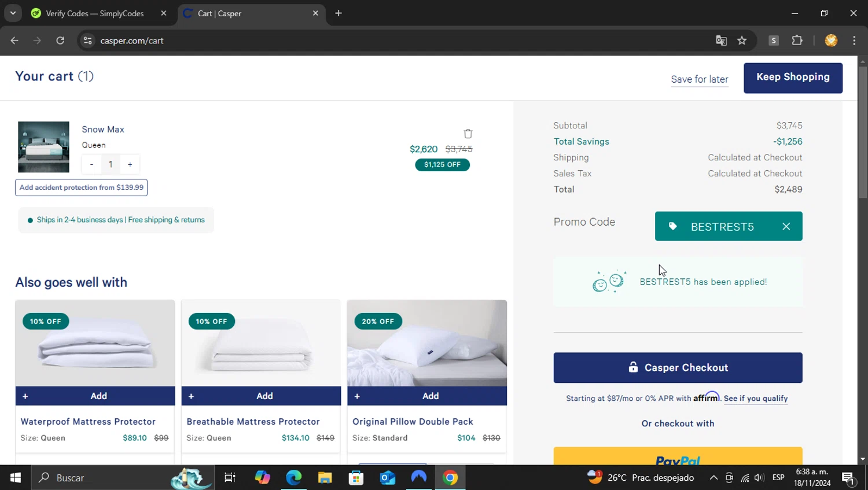The height and width of the screenshot is (490, 868).
Task: View Breathable Mattress Protector image
Action: 261,343
